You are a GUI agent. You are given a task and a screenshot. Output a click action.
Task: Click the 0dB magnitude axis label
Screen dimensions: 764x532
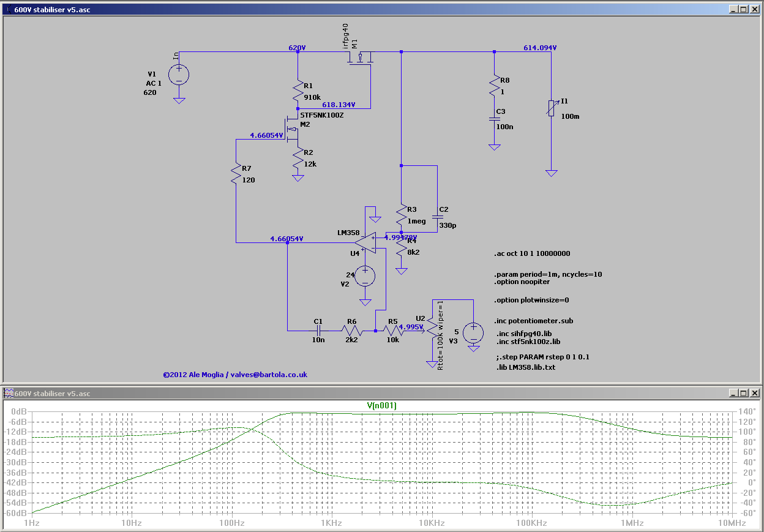coord(19,411)
